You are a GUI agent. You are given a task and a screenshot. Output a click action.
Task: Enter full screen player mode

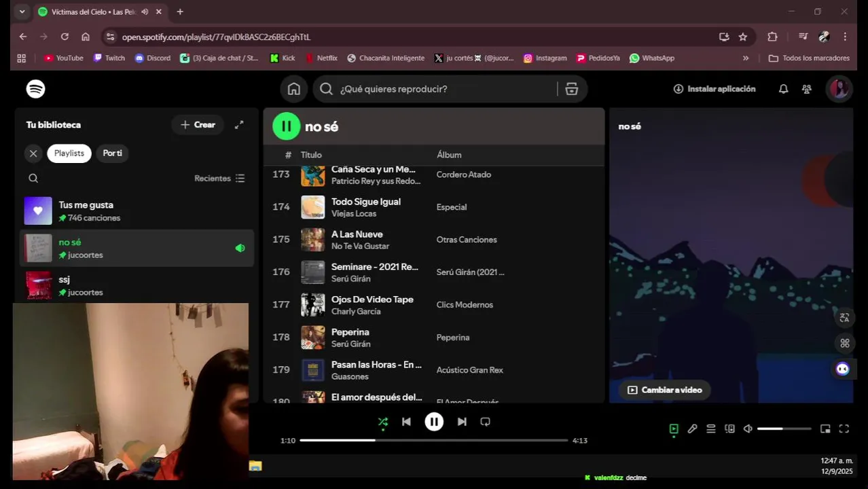pyautogui.click(x=844, y=429)
